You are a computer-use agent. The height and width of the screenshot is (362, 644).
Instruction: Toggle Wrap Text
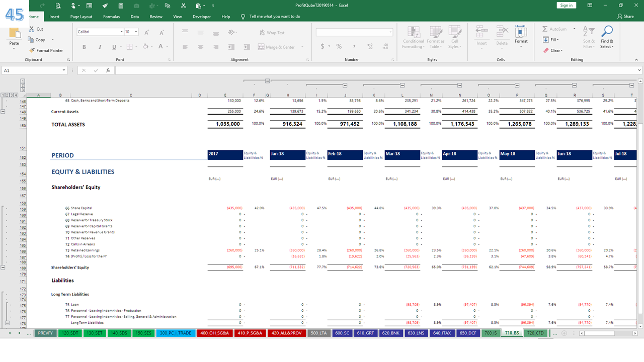[x=272, y=33]
